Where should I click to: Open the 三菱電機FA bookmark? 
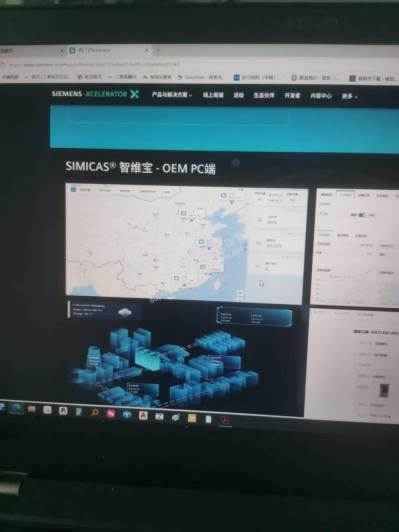point(122,77)
